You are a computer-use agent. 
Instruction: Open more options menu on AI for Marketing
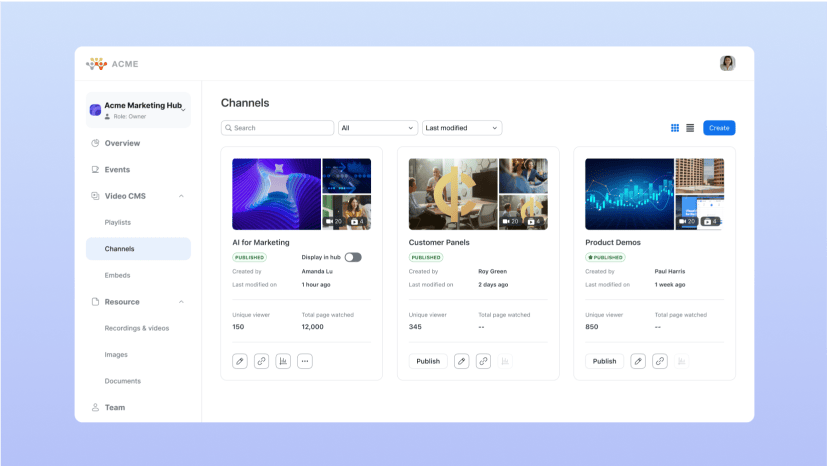305,361
